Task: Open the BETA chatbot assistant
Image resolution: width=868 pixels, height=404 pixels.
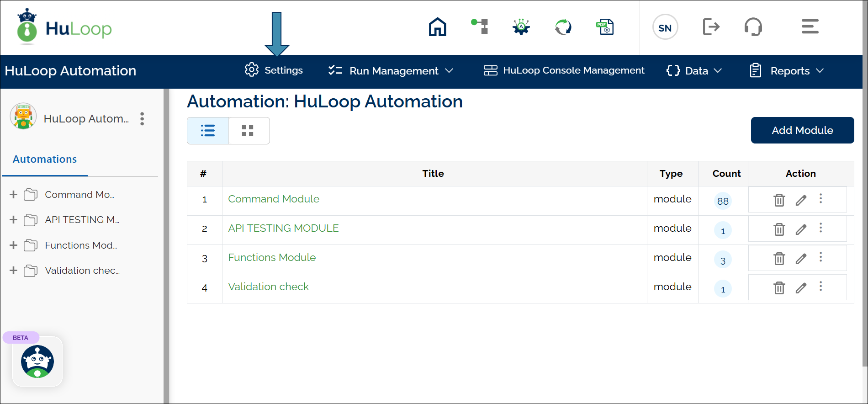Action: tap(37, 361)
